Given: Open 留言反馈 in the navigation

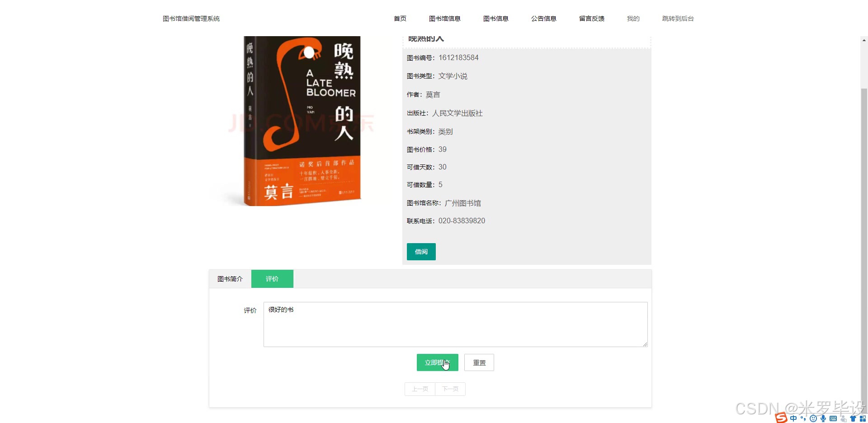Looking at the screenshot, I should pyautogui.click(x=592, y=19).
